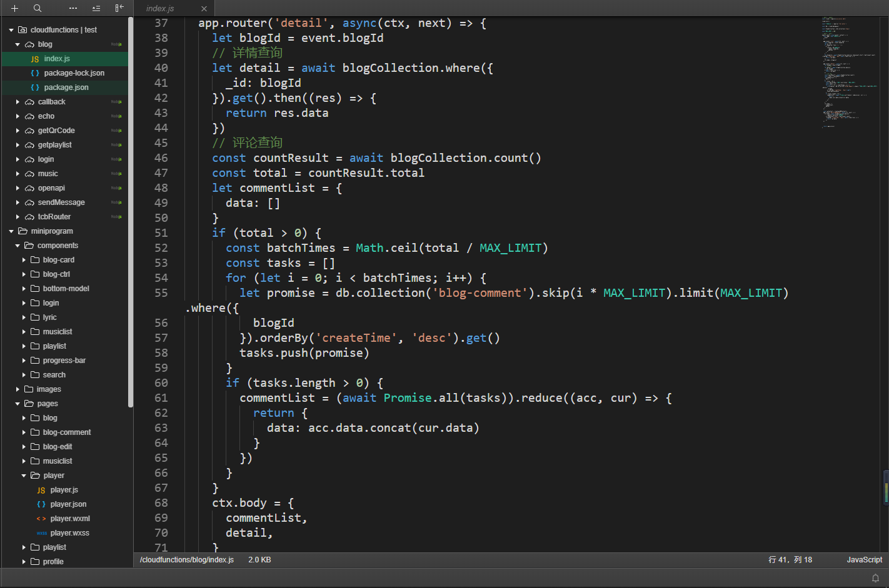The image size is (889, 588).
Task: Click the open folder icon of miniprogram
Action: point(23,231)
